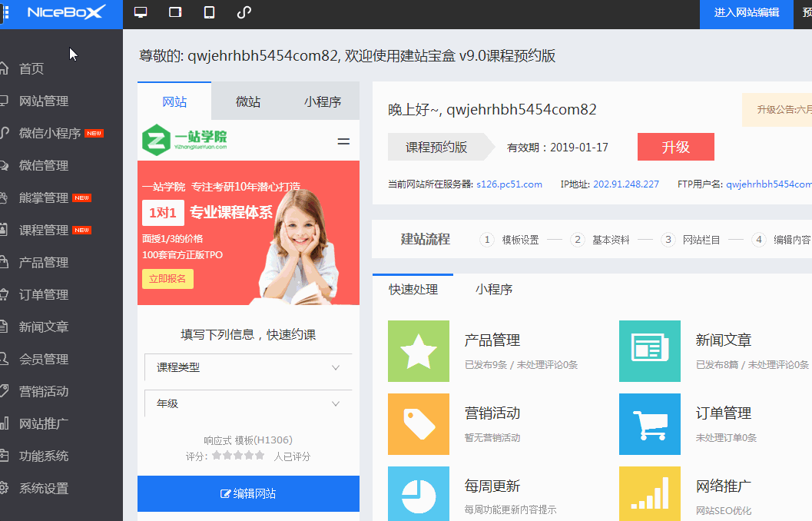This screenshot has height=521, width=812.
Task: Click the mini-program link icon in top bar
Action: click(x=244, y=12)
